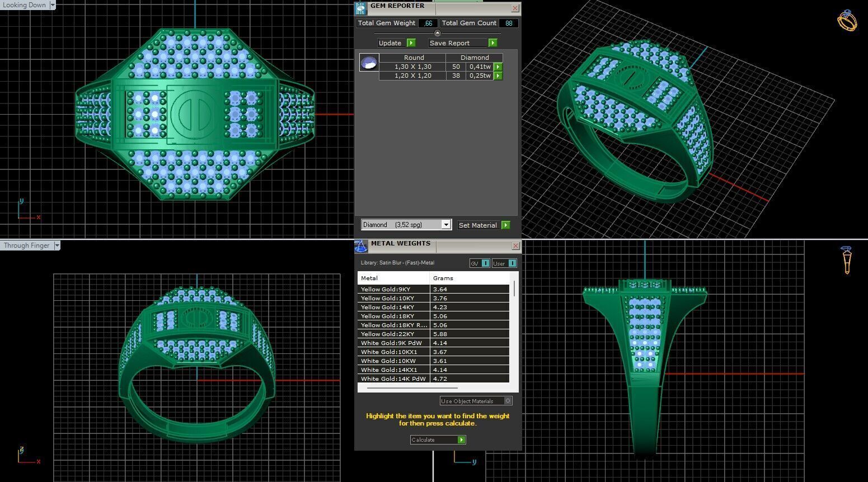Select the White Gold:9K PdW row
868x482 pixels.
434,343
